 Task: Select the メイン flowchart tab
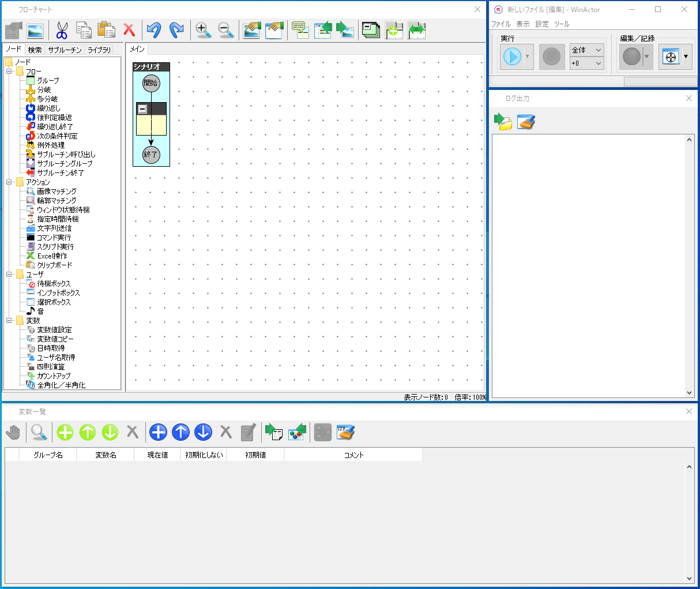137,50
